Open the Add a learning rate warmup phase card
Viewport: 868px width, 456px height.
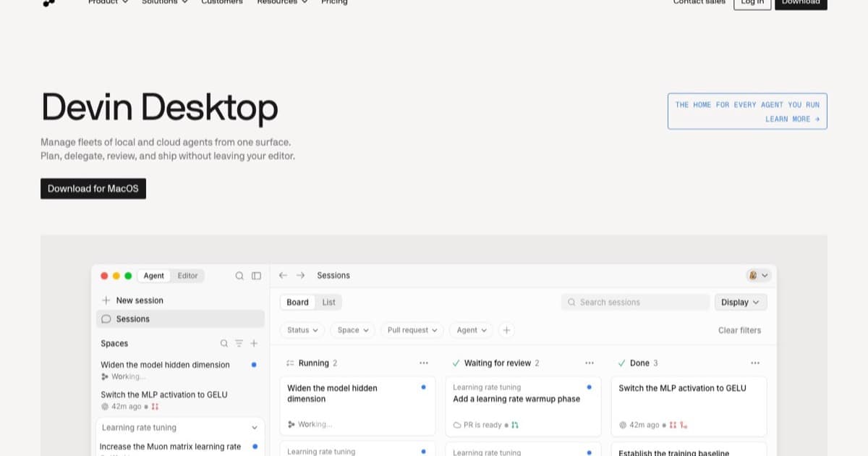coord(524,406)
